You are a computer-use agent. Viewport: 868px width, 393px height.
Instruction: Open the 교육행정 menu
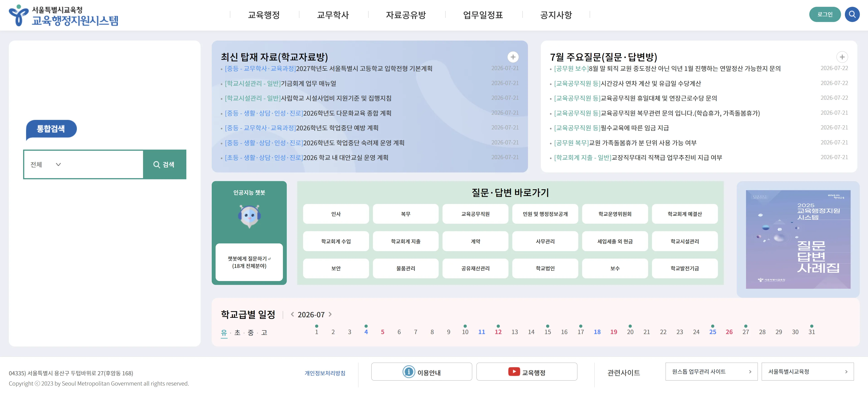click(x=264, y=15)
